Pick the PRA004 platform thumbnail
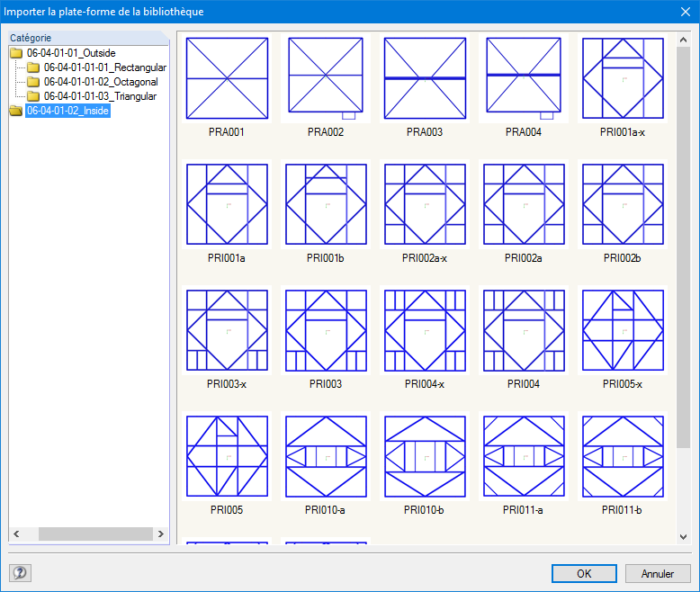700x592 pixels. (x=524, y=78)
